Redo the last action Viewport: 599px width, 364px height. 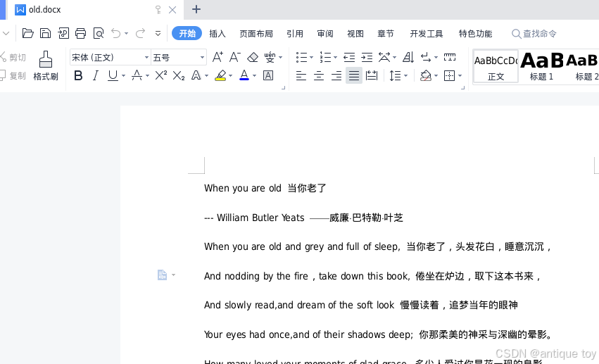pos(141,33)
